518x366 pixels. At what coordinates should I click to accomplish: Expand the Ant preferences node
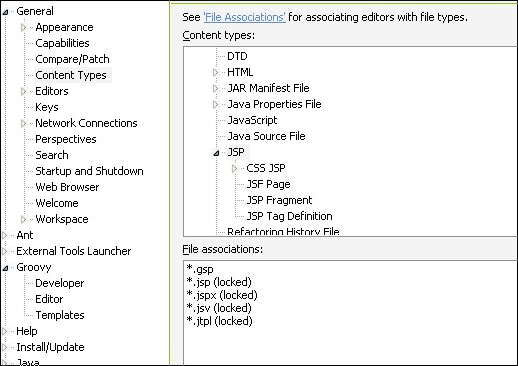click(5, 235)
